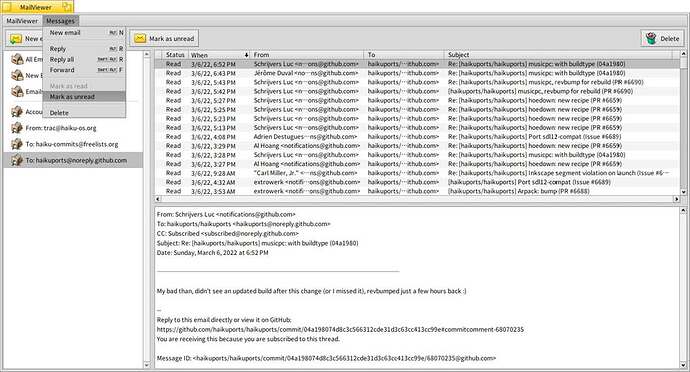Choose Delete from Messages menu

84,113
